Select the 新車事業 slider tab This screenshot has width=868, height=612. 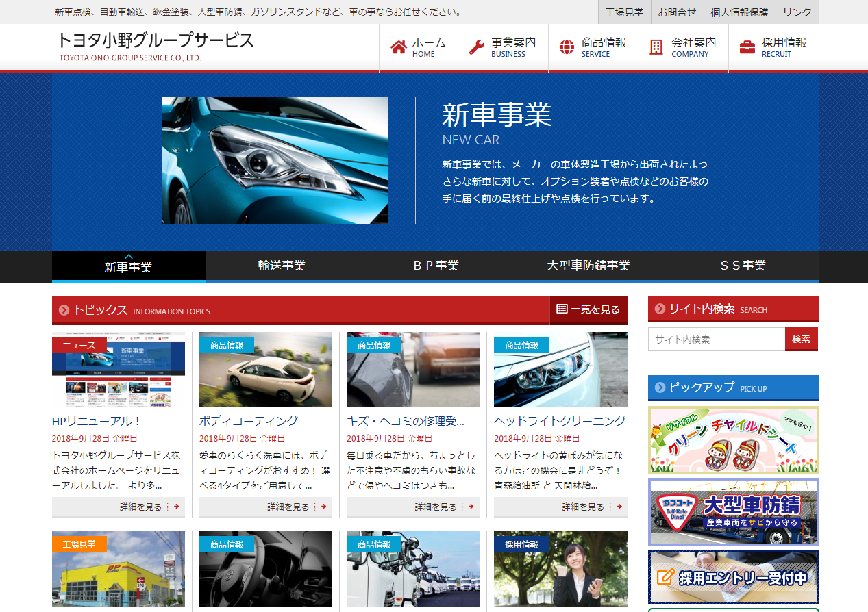(128, 266)
